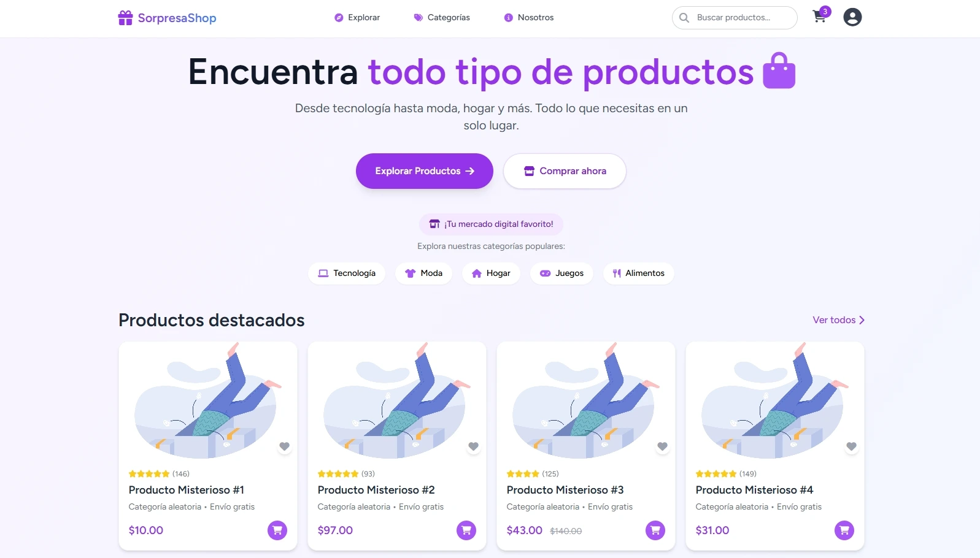The width and height of the screenshot is (980, 558).
Task: Open the user profile avatar icon
Action: 852,17
